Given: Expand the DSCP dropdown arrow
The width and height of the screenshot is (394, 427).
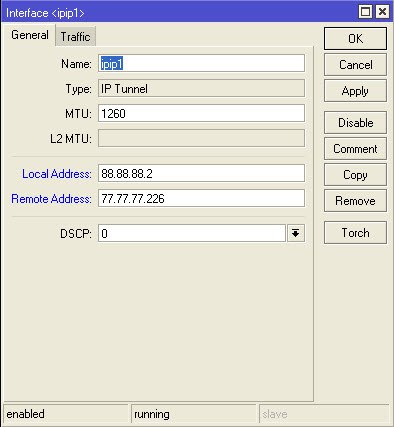Looking at the screenshot, I should click(296, 233).
